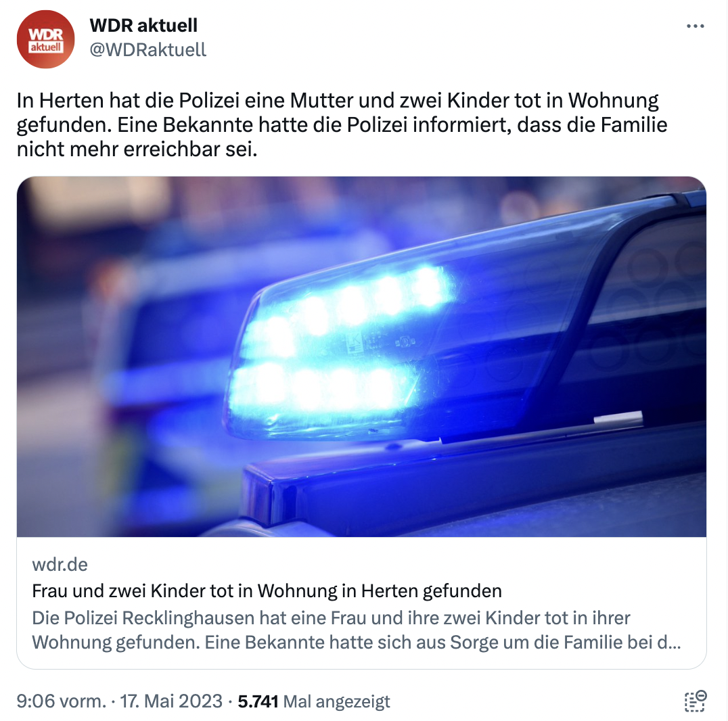The height and width of the screenshot is (721, 728).
Task: Click the 'Mal angezeigt' views label
Action: [x=337, y=701]
